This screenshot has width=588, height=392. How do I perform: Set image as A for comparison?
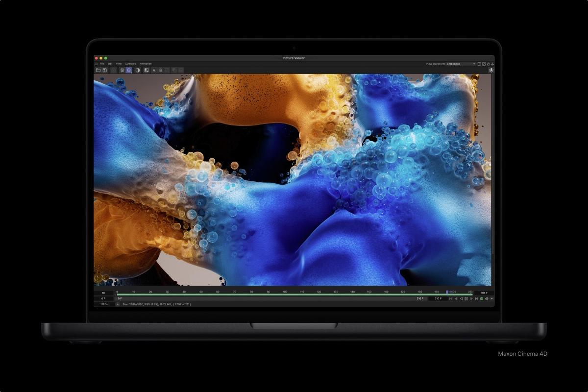coord(154,71)
